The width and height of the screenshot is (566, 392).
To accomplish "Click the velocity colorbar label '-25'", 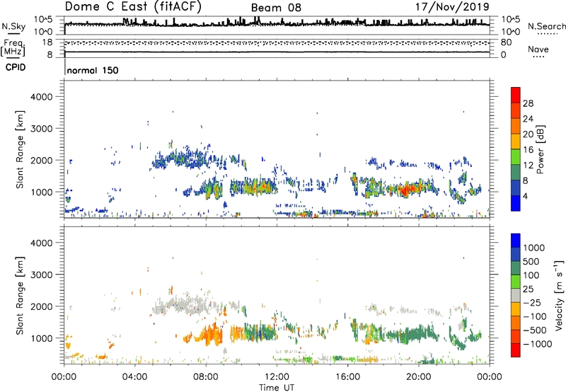I will [x=532, y=302].
